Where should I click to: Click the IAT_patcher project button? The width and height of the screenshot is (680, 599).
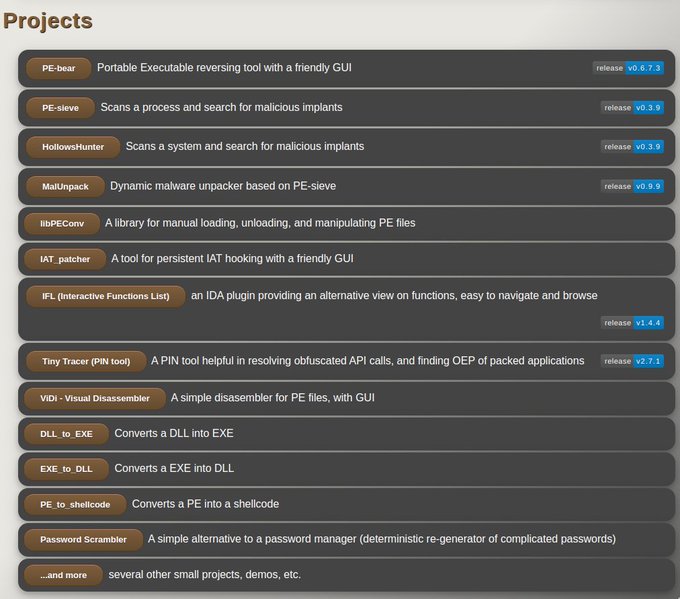point(65,259)
